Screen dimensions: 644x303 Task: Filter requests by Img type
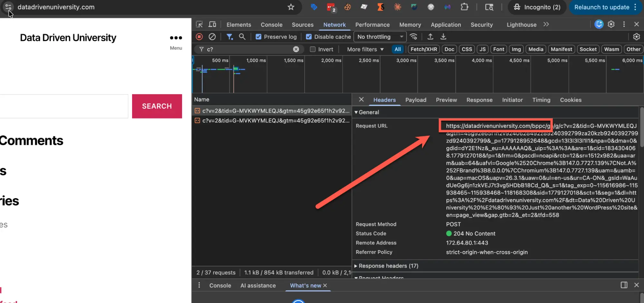click(x=516, y=49)
